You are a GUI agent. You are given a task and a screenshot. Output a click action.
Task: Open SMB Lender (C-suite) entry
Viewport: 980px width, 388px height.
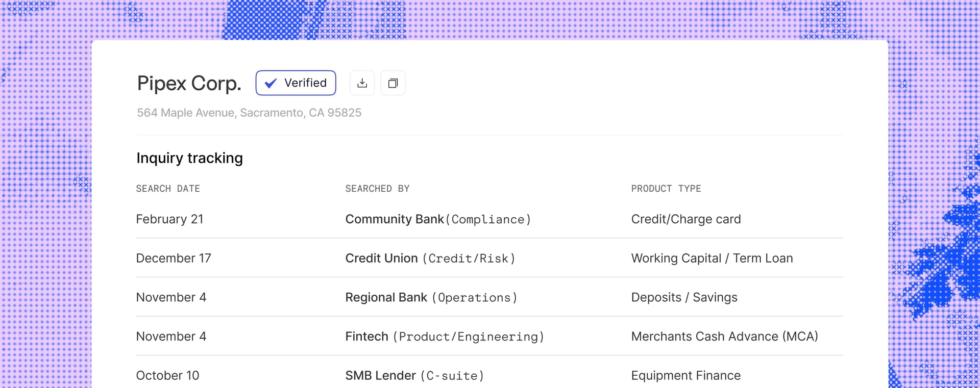414,376
